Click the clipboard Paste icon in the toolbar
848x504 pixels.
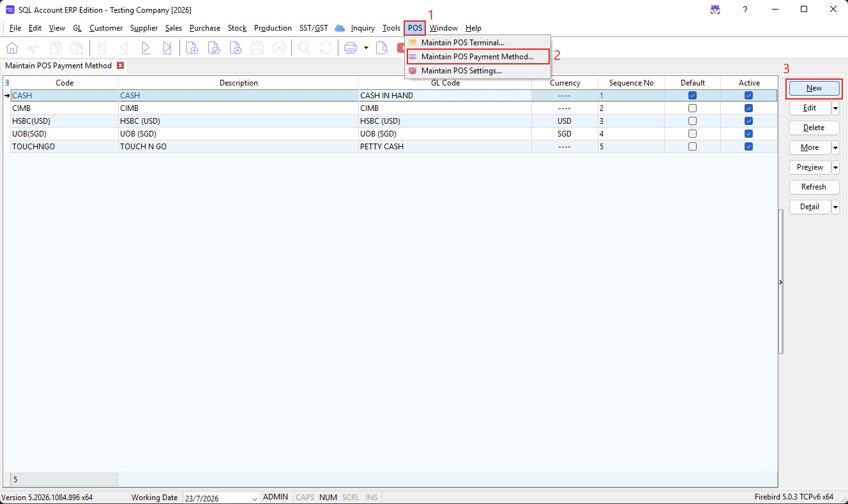(x=77, y=48)
